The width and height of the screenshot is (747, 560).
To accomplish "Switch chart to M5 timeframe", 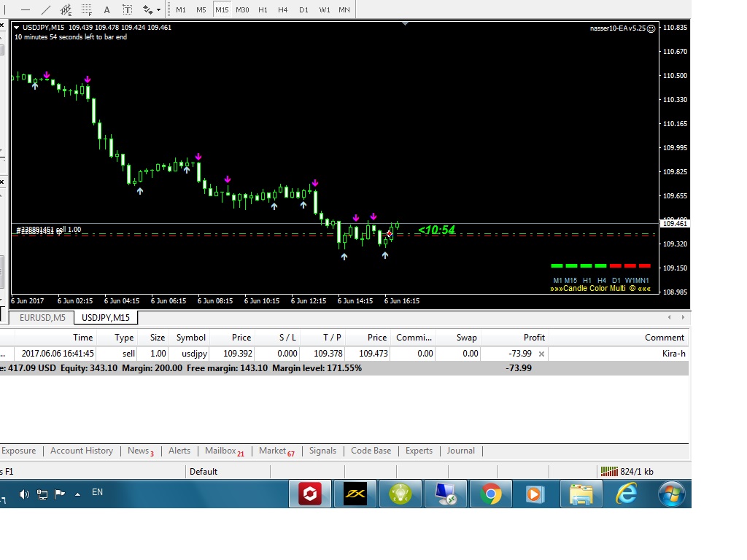I will pos(201,9).
